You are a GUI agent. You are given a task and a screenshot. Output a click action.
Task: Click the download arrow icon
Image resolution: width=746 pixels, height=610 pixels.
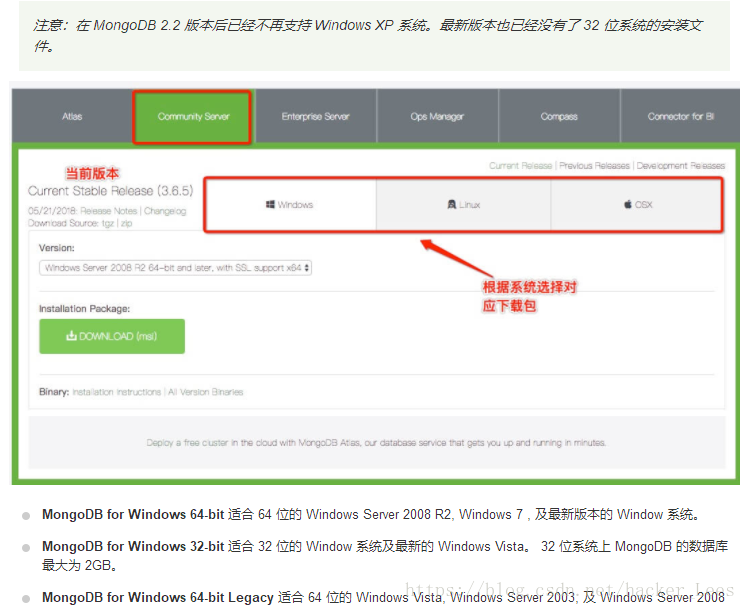coord(71,336)
